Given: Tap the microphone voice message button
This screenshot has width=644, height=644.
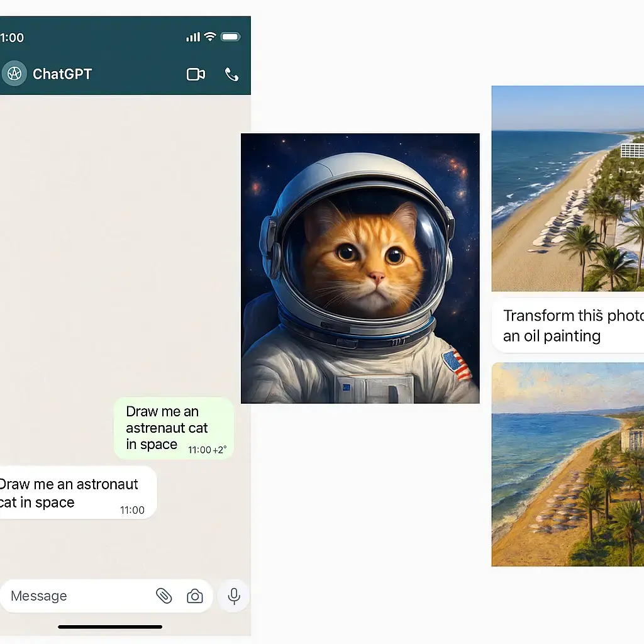Looking at the screenshot, I should coord(234,596).
